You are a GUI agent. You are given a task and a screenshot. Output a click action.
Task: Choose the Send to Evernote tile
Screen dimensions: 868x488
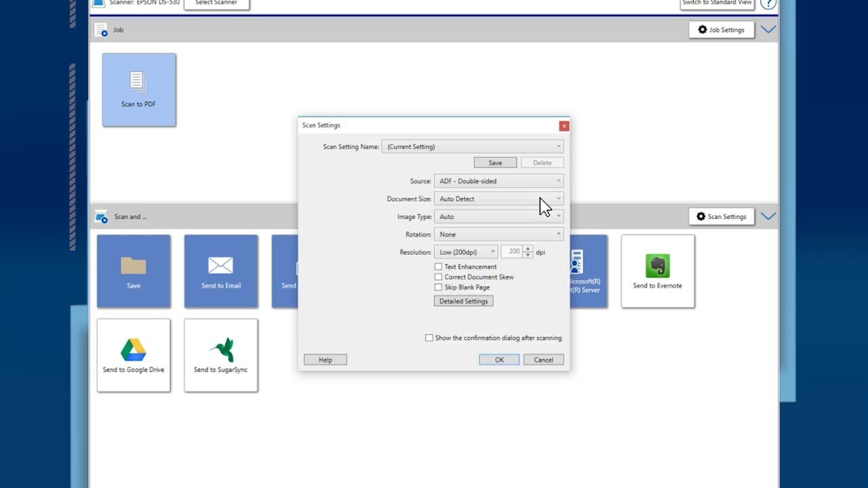pyautogui.click(x=658, y=271)
